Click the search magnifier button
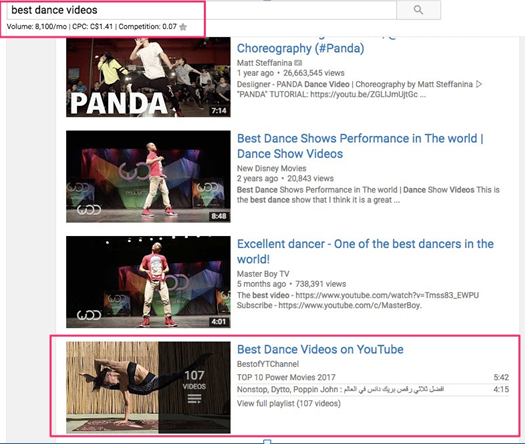Screen dimensions: 525x444 [418, 10]
